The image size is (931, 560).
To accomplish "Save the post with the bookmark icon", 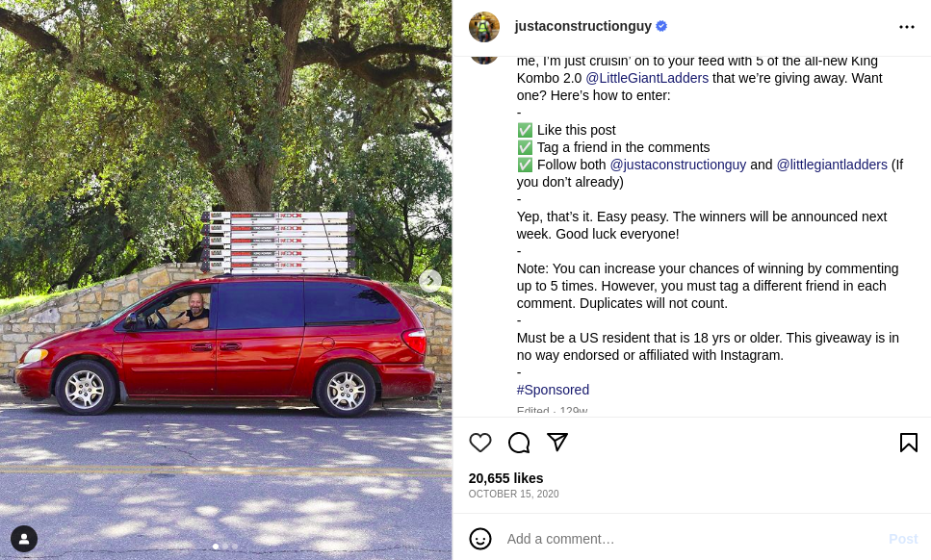I will [x=909, y=443].
